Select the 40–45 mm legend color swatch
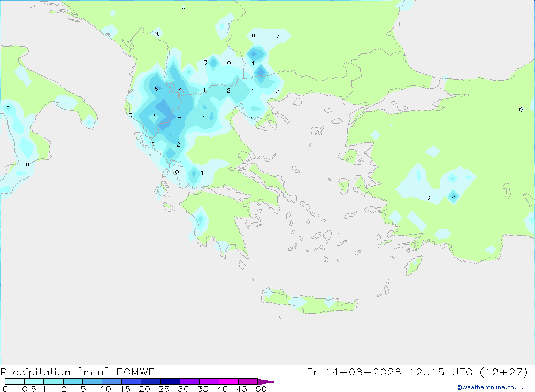Image resolution: width=535 pixels, height=392 pixels. click(228, 381)
